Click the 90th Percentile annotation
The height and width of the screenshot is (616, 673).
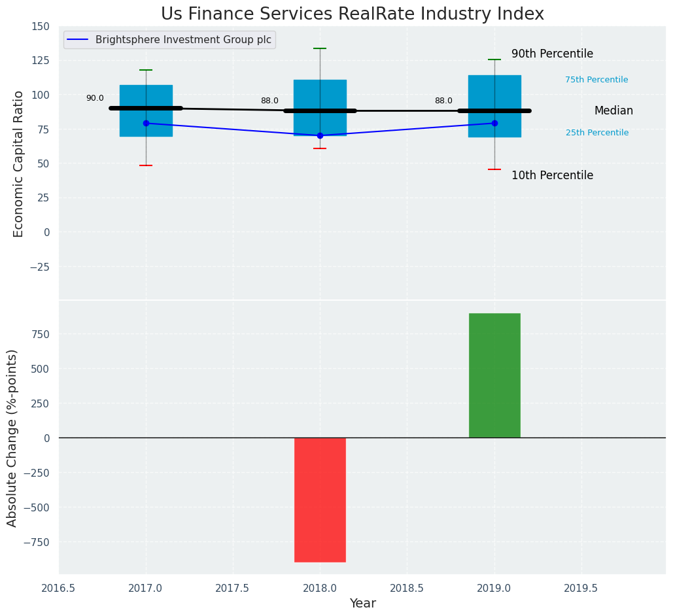tap(552, 54)
